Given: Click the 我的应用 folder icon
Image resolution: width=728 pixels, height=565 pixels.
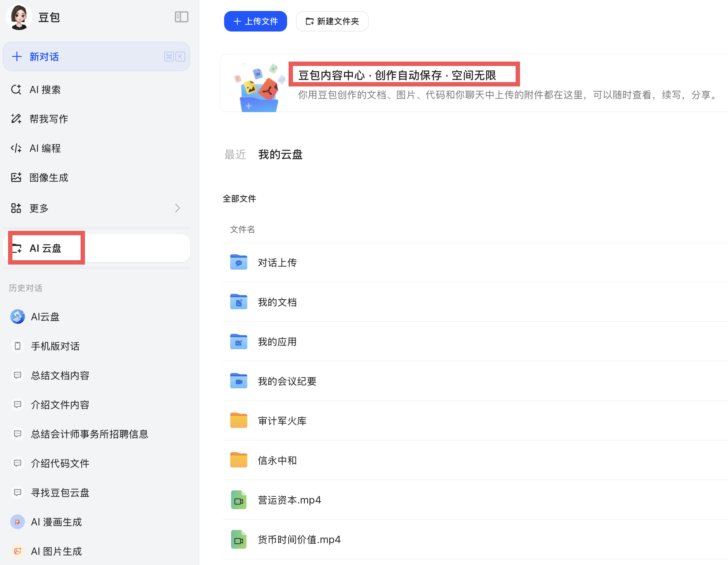Looking at the screenshot, I should pos(239,341).
